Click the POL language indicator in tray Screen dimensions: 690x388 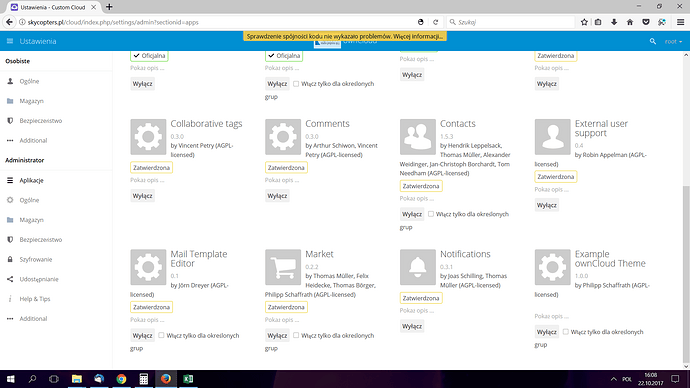click(x=627, y=379)
